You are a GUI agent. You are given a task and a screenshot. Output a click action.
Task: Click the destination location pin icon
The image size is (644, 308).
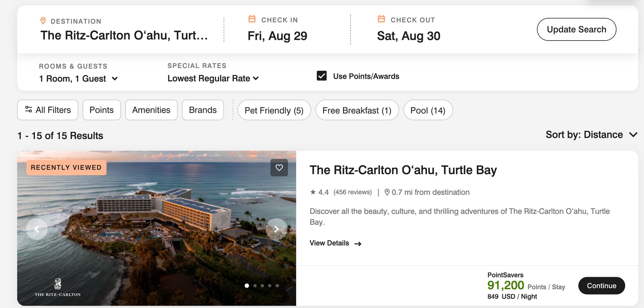click(x=43, y=21)
